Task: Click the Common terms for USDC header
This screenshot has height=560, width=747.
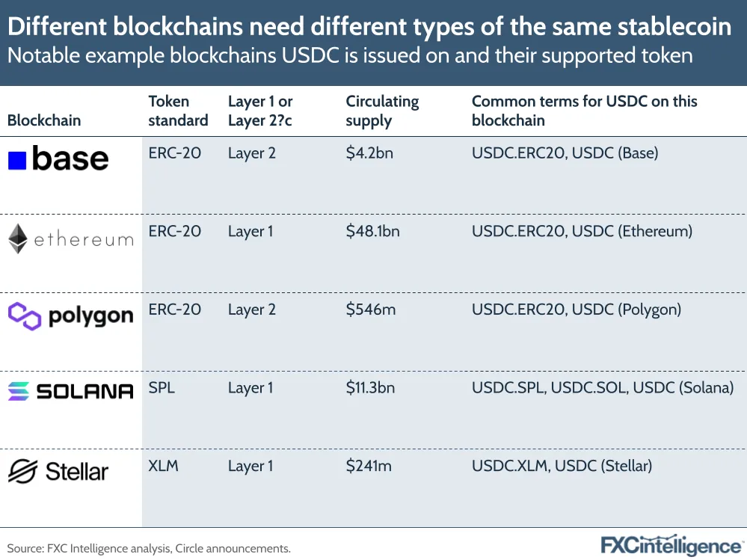Action: click(584, 111)
